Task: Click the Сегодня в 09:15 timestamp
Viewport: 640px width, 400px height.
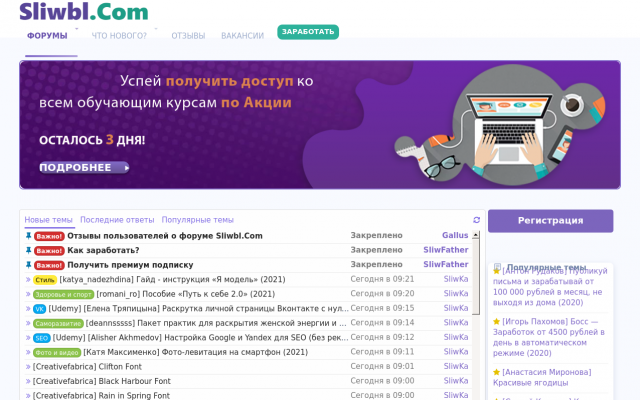Action: [x=382, y=308]
